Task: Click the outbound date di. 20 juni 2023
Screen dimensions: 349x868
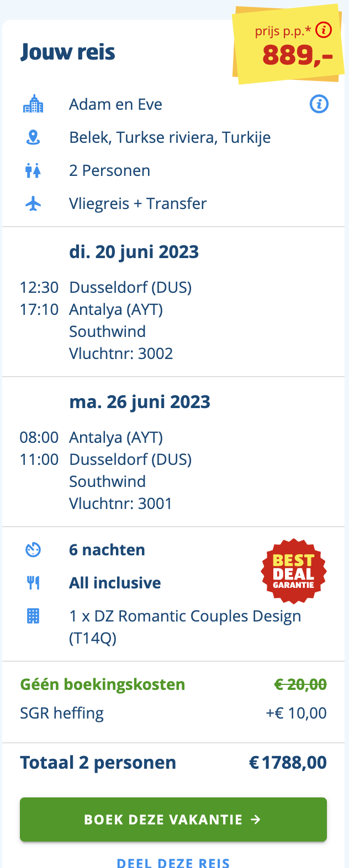Action: click(134, 252)
